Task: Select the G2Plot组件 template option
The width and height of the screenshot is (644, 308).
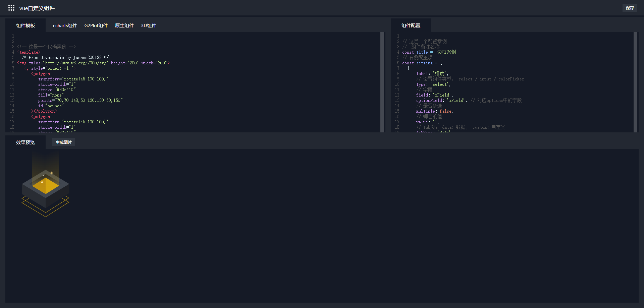Action: click(96, 25)
